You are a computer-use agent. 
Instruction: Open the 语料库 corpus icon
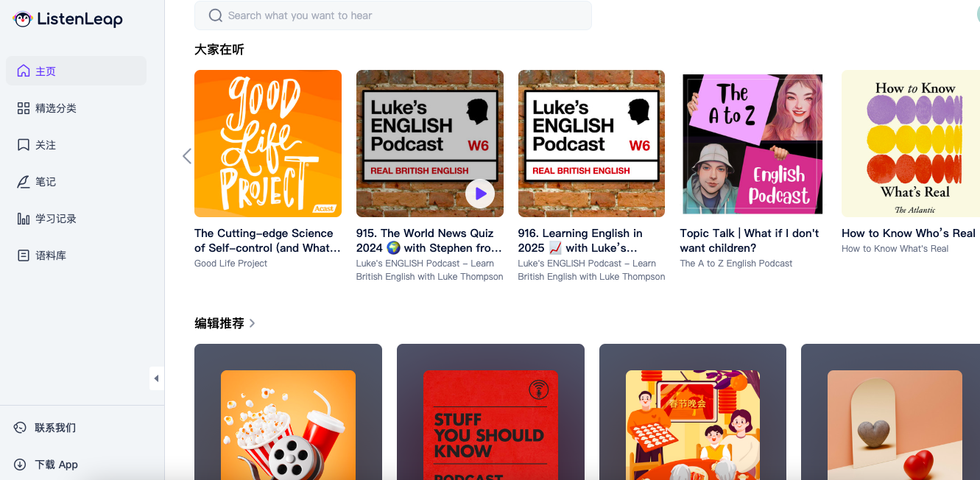click(24, 255)
